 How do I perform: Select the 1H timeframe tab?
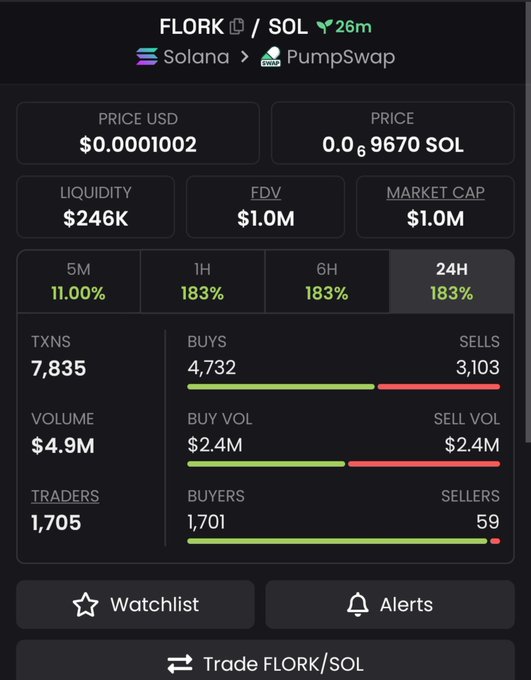(x=203, y=281)
